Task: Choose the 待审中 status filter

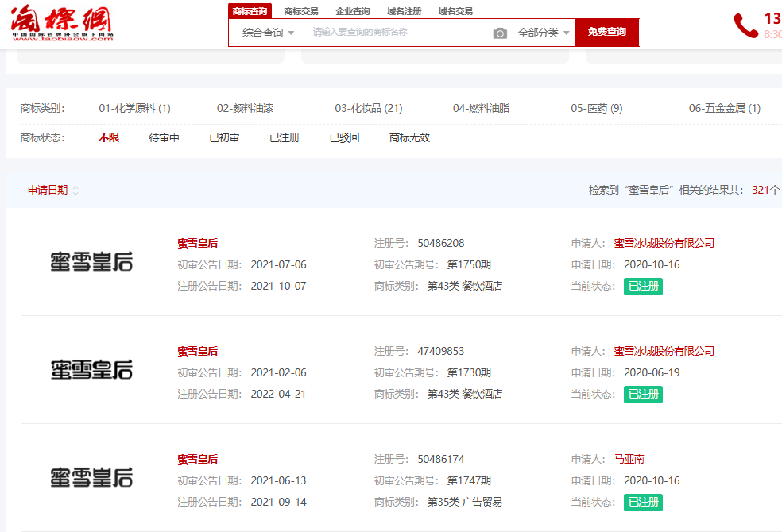Action: (164, 137)
